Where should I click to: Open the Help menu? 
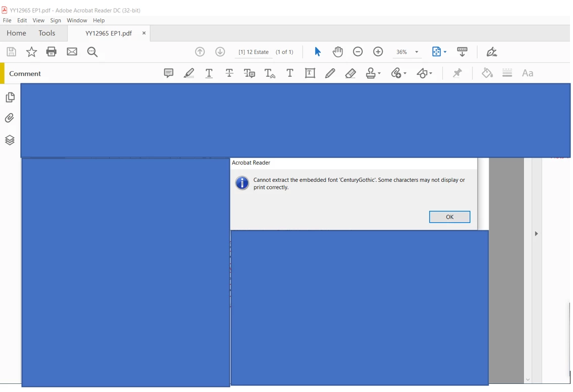tap(99, 20)
